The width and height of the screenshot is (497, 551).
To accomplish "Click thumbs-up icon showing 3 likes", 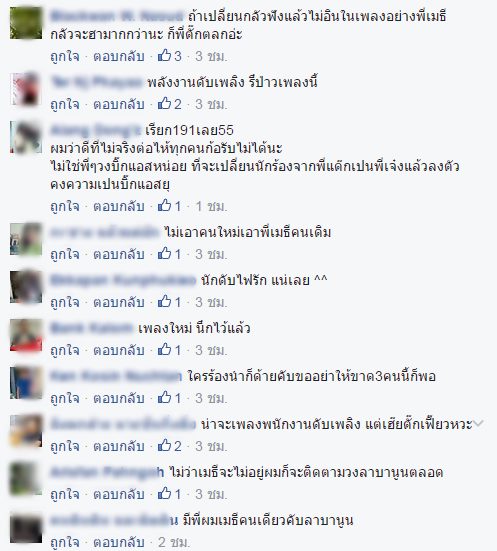I will [x=164, y=56].
